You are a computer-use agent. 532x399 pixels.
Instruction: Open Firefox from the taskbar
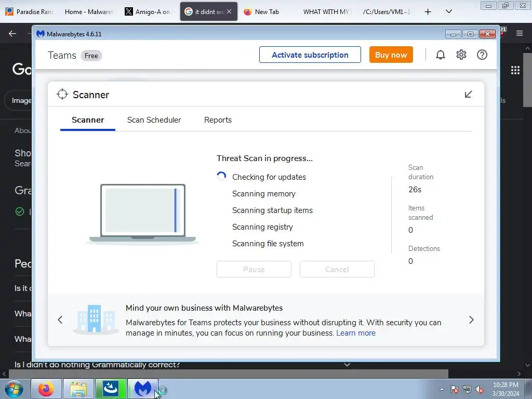pyautogui.click(x=46, y=389)
